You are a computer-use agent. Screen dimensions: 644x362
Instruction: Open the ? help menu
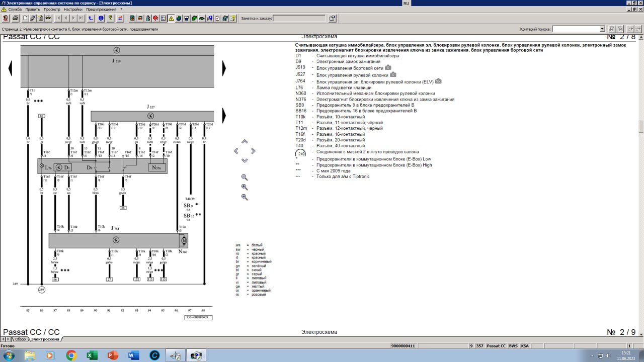(x=121, y=9)
